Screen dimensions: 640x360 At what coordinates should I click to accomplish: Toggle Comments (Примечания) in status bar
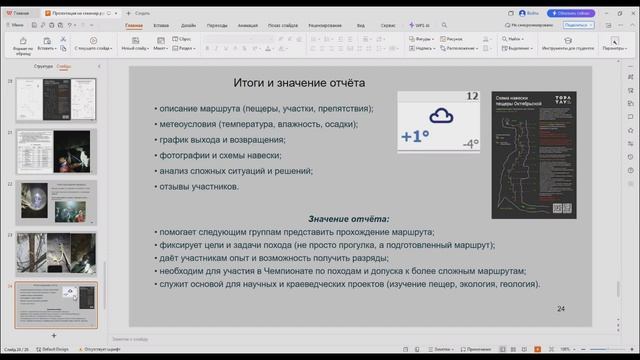click(x=476, y=349)
